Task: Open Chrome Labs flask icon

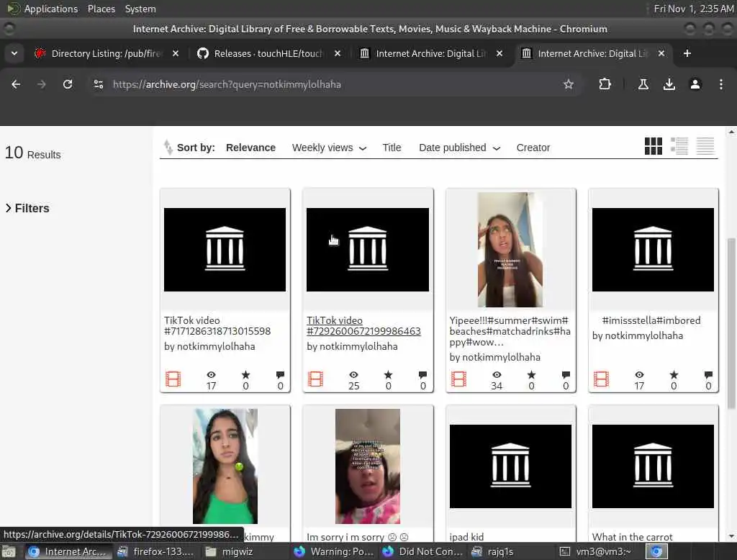Action: 643,84
